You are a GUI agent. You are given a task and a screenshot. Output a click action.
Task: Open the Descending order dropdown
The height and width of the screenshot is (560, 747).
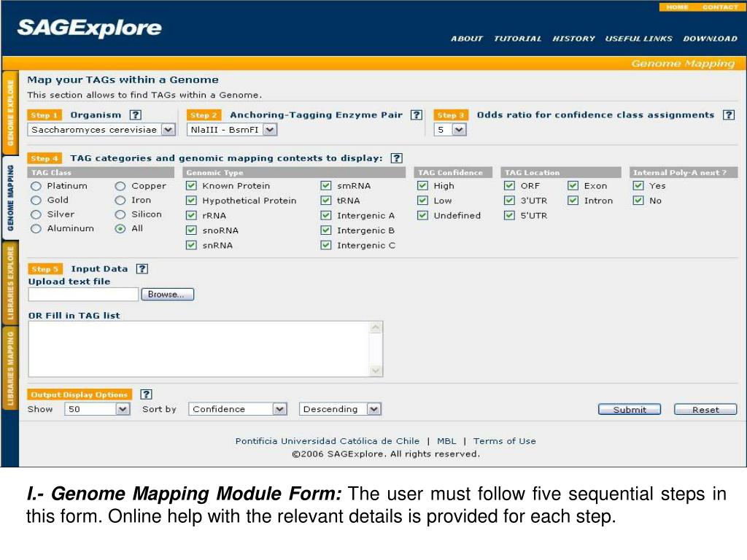tap(340, 409)
